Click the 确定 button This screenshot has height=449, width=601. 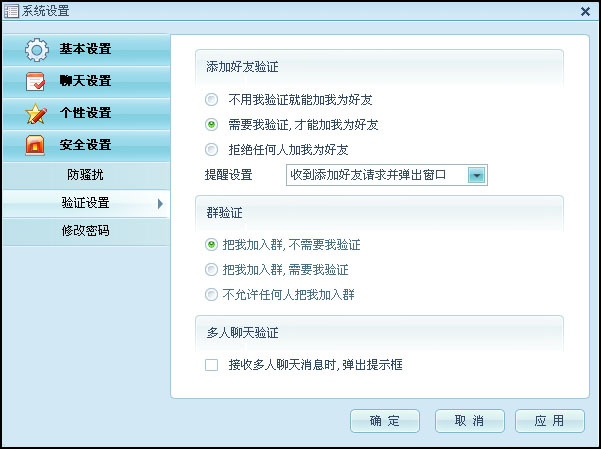click(x=385, y=420)
